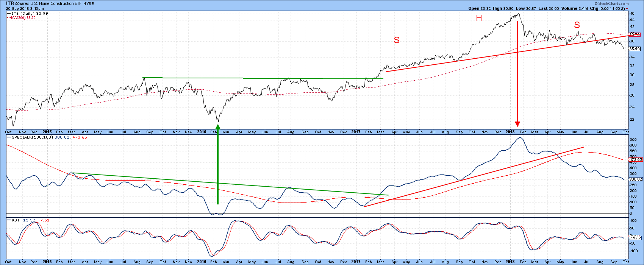Select 2017 on the price panel axis
Image resolution: width=644 pixels, height=265 pixels.
point(355,132)
